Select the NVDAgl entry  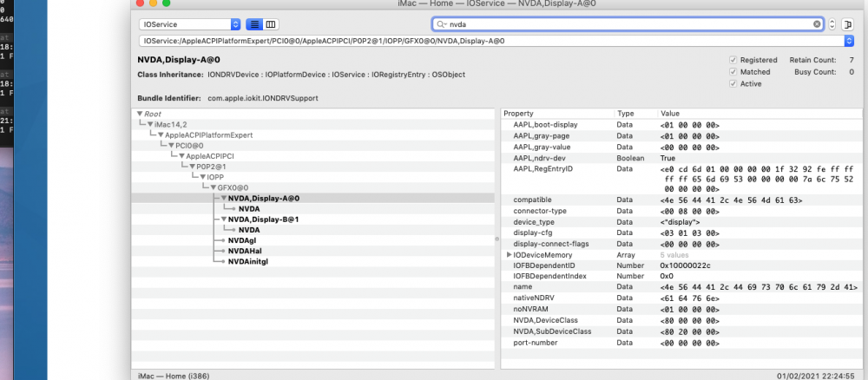[x=242, y=240]
